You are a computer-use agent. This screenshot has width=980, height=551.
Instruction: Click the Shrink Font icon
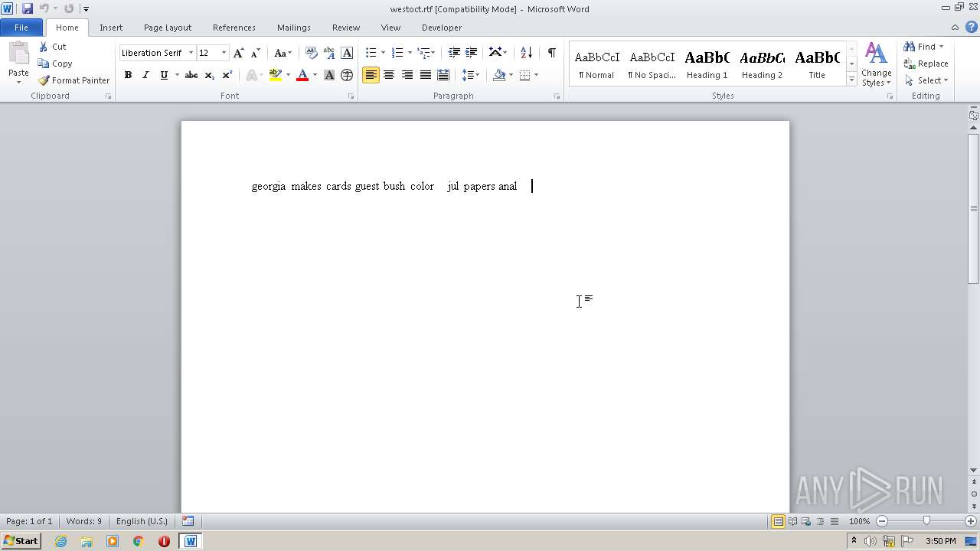[256, 53]
